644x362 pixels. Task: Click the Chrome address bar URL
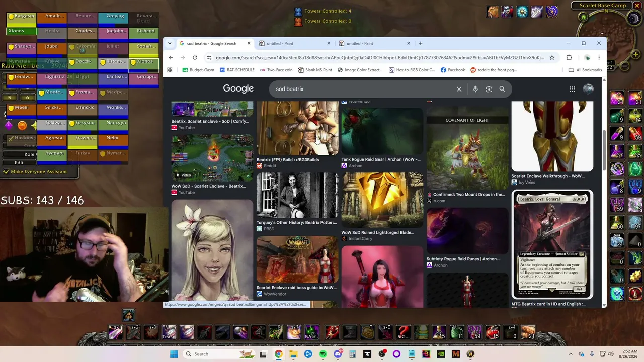[x=380, y=57]
